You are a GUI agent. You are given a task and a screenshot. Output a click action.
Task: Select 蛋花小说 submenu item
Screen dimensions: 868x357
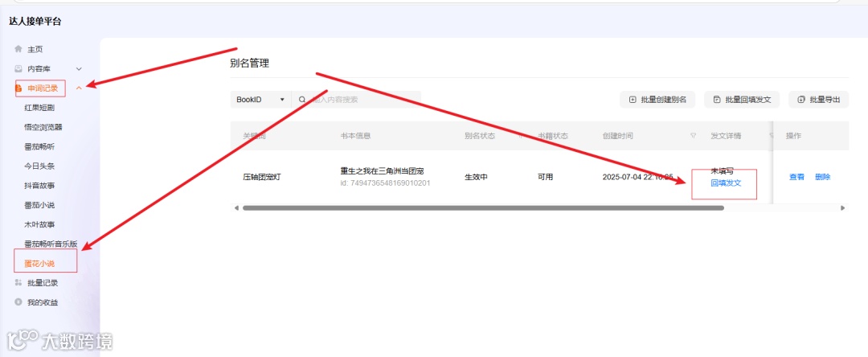click(x=39, y=264)
